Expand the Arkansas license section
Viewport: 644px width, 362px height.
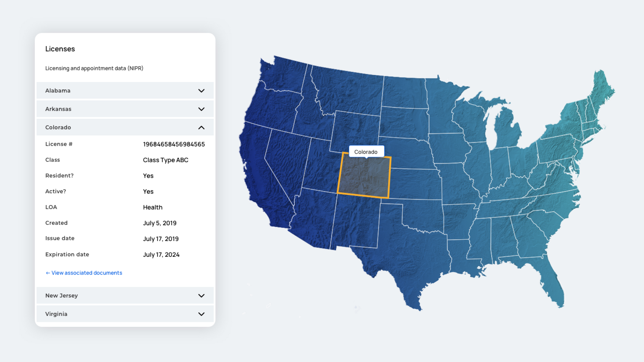125,109
